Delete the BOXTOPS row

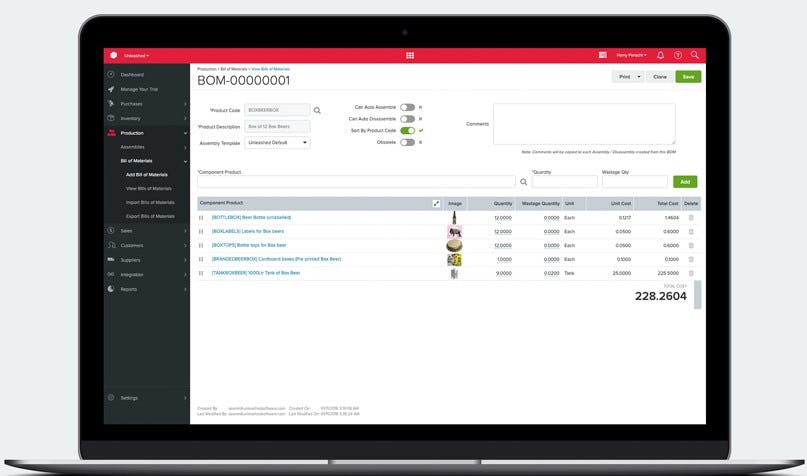[x=691, y=245]
